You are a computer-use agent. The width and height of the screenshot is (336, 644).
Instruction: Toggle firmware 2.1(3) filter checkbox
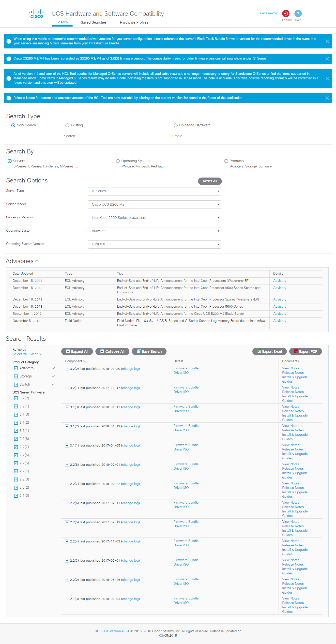(x=16, y=496)
